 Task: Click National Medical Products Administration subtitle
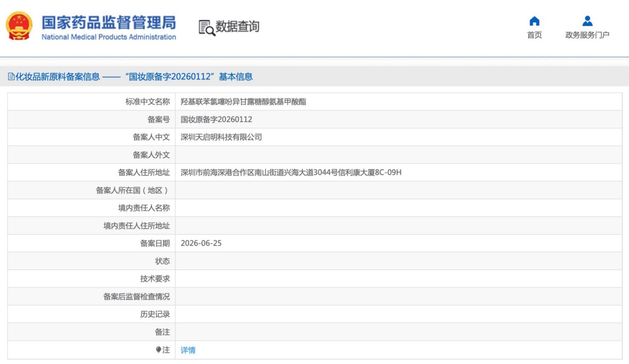click(109, 37)
